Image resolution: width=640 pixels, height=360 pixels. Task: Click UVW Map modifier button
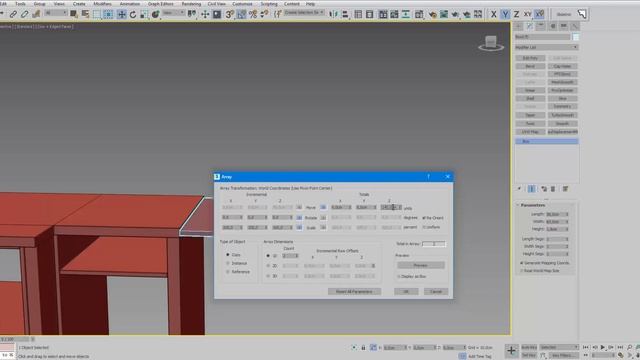pyautogui.click(x=530, y=132)
